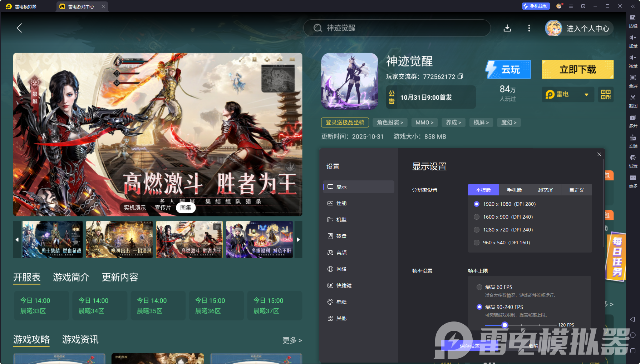Viewport: 640px width, 364px height.
Task: Click 立即下载 to download the game
Action: coord(577,69)
